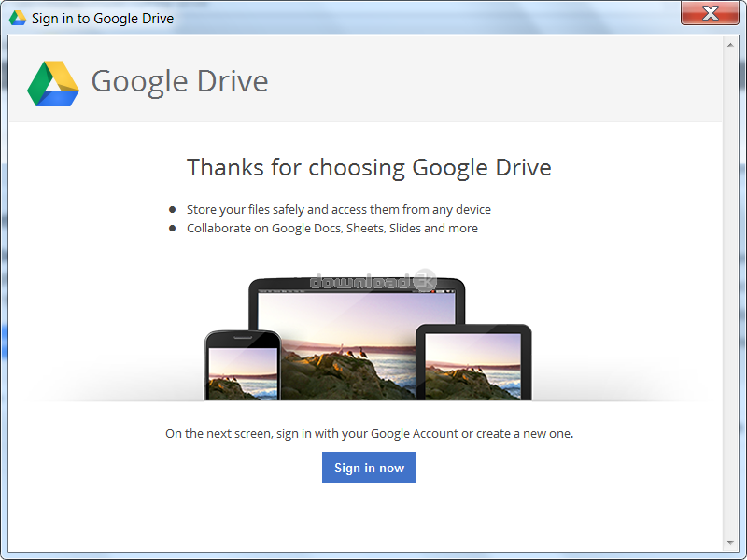Click the large Google Drive triangle logo
This screenshot has width=747, height=560.
(x=53, y=83)
